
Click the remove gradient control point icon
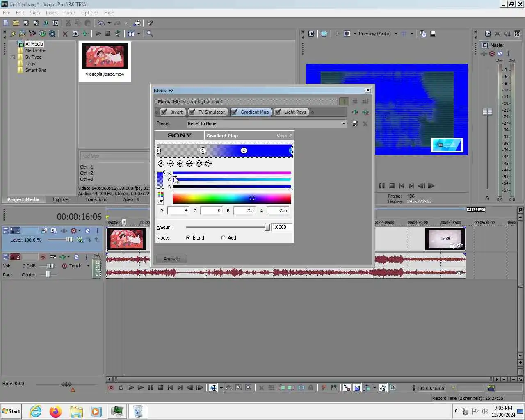[171, 163]
